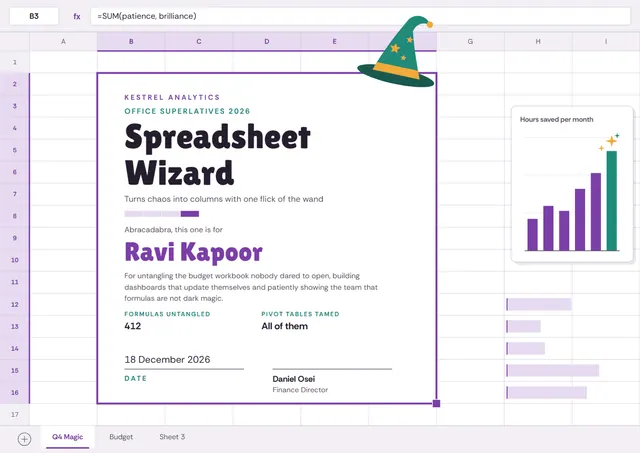Click the Daniel Osei signature name
The width and height of the screenshot is (640, 453).
[x=294, y=379]
